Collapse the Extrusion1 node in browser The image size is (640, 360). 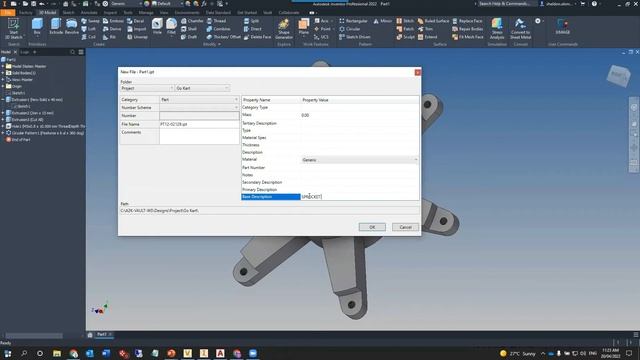pos(3,100)
